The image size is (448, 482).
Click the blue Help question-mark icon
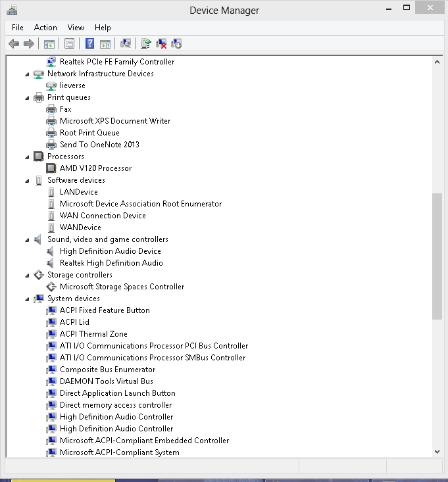tap(89, 43)
